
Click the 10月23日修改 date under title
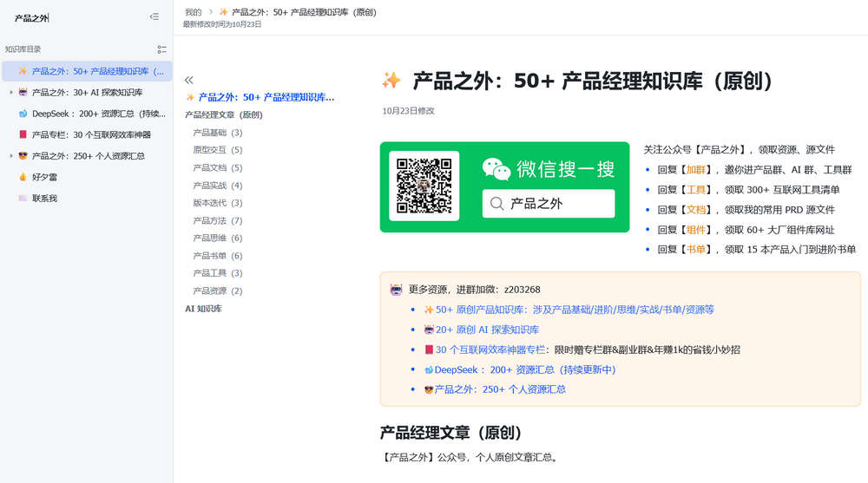tap(409, 111)
